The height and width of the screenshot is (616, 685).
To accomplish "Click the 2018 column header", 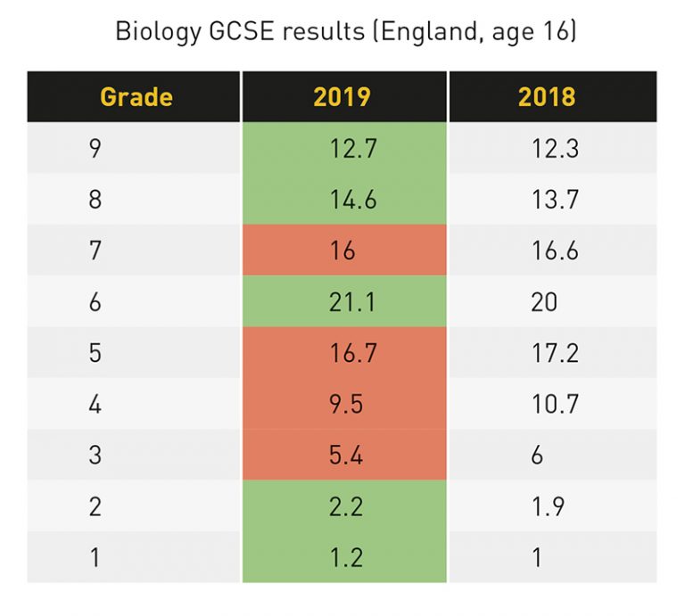I will [548, 96].
